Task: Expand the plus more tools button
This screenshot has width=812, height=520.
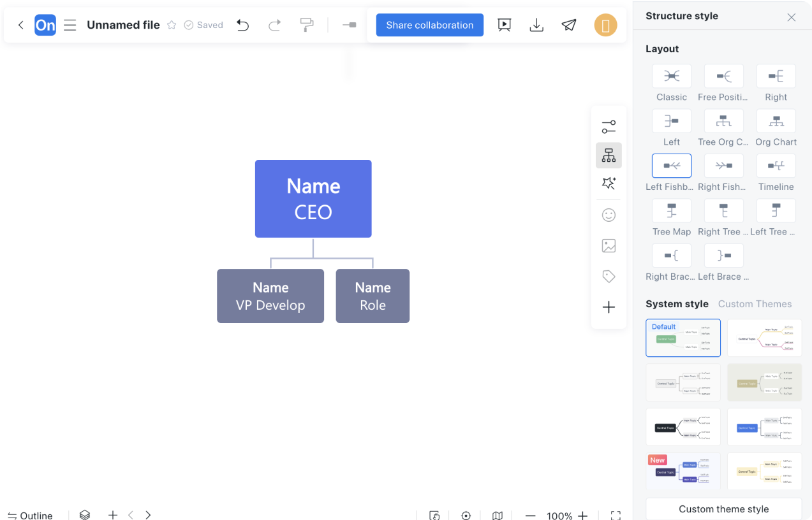Action: point(609,308)
